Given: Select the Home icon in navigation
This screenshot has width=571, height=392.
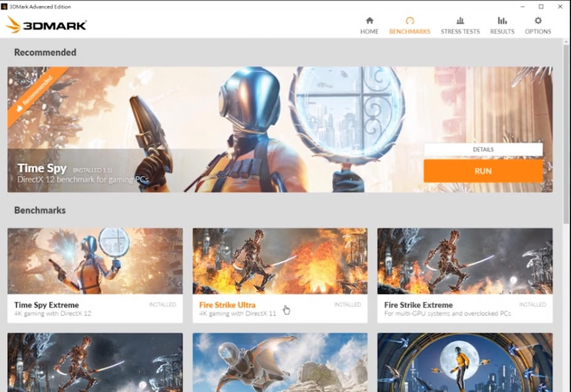Looking at the screenshot, I should tap(369, 20).
